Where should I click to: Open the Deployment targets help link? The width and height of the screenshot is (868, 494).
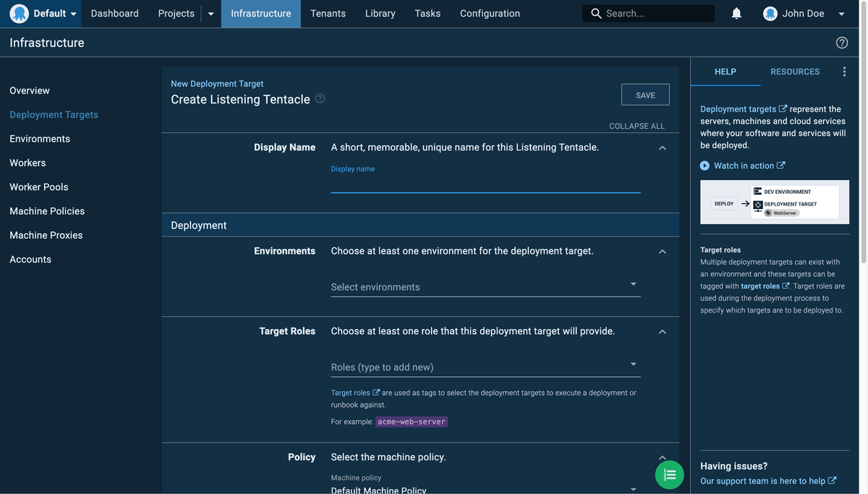[739, 109]
